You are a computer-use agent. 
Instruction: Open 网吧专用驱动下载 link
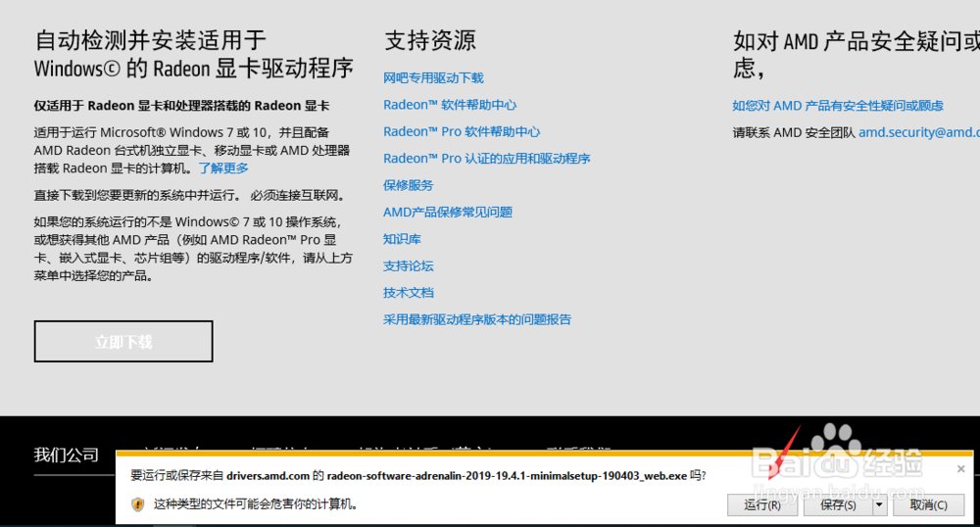pos(433,78)
